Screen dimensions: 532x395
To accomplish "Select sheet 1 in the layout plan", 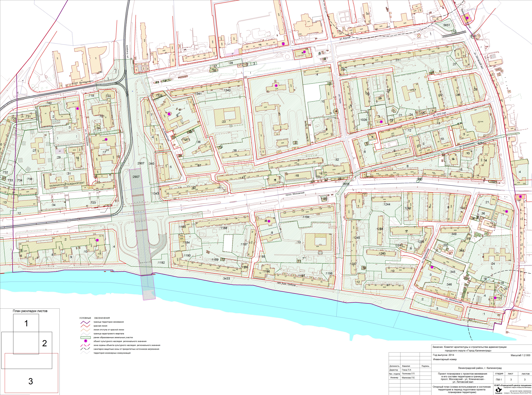I will click(x=26, y=323).
